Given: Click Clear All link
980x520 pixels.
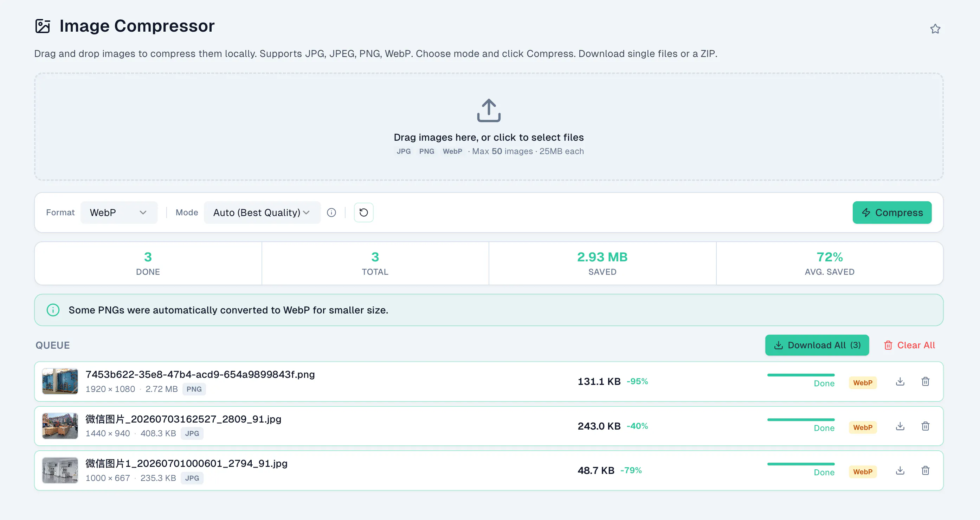Looking at the screenshot, I should click(x=910, y=345).
